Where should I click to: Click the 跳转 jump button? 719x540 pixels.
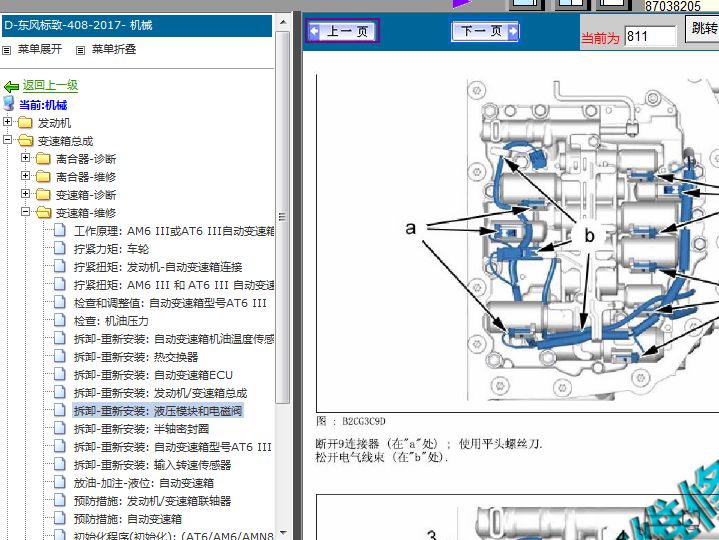pyautogui.click(x=704, y=28)
